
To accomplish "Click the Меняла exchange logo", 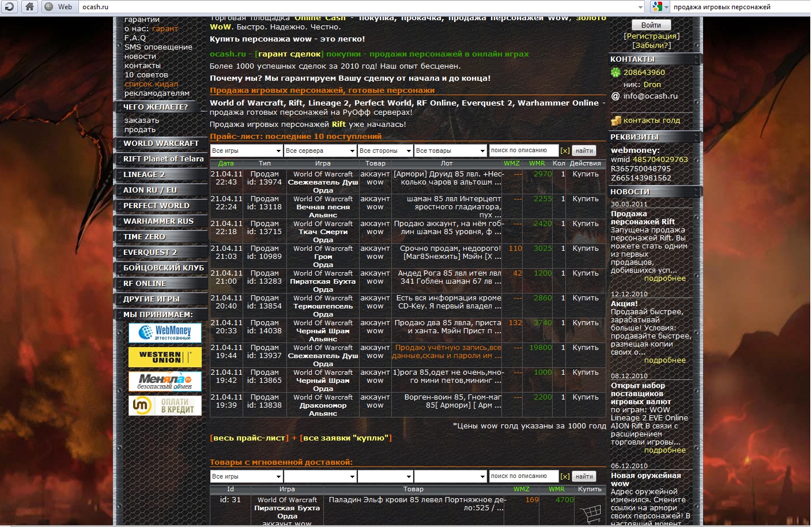I will [x=165, y=381].
